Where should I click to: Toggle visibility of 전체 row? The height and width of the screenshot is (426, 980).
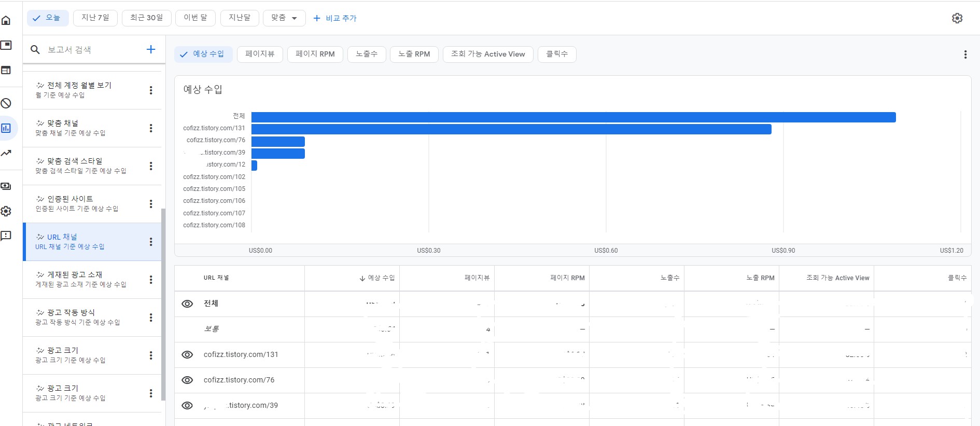[x=188, y=304]
